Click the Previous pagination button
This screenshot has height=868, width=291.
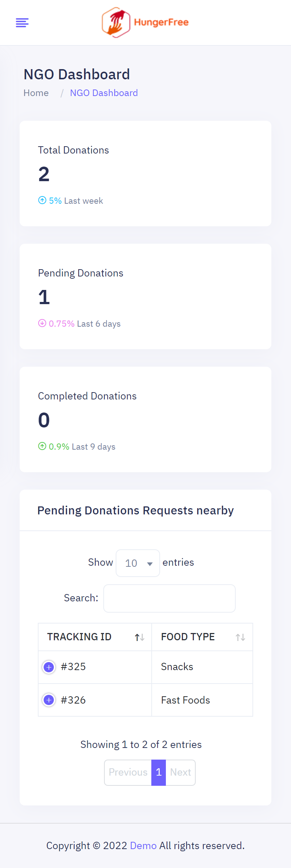(x=128, y=772)
